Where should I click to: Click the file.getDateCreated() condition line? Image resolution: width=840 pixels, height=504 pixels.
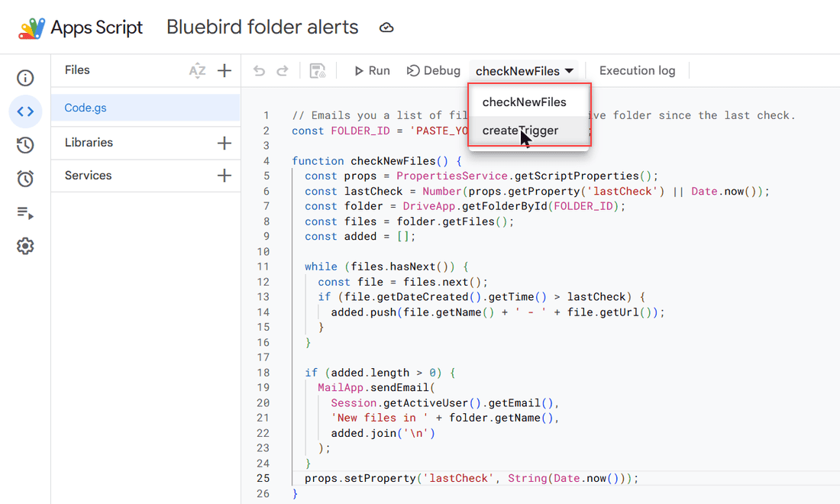tap(482, 297)
